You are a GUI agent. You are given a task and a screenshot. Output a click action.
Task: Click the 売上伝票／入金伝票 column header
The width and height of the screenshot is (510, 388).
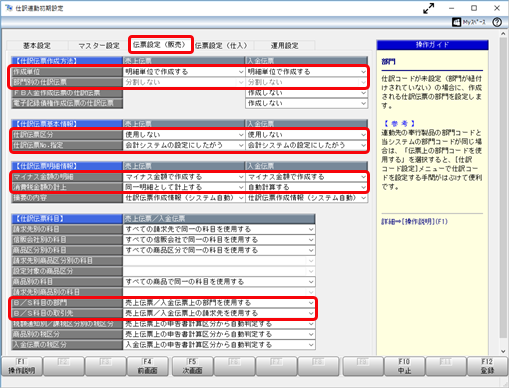(x=219, y=219)
